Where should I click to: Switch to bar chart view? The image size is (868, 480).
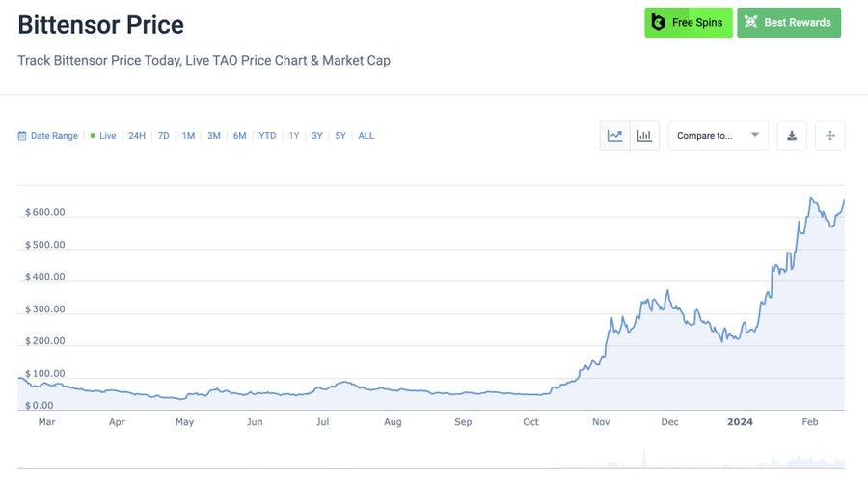644,136
